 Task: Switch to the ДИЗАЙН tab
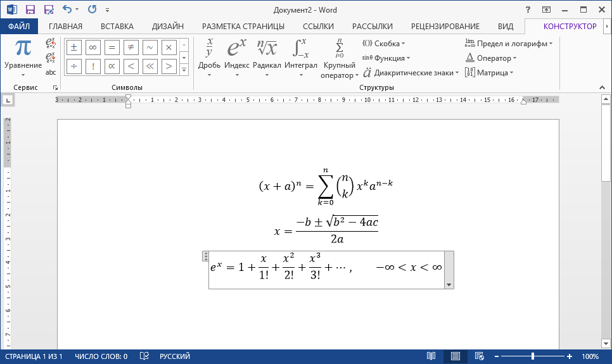(x=168, y=26)
